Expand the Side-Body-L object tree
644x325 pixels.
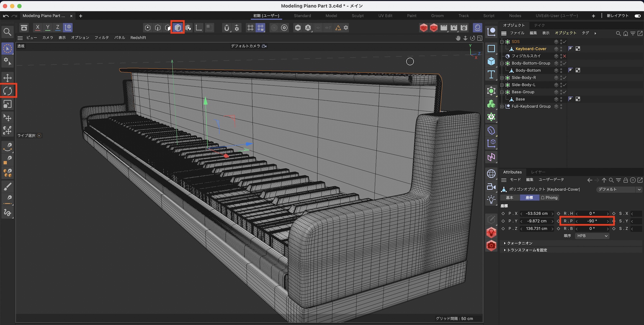pyautogui.click(x=502, y=85)
